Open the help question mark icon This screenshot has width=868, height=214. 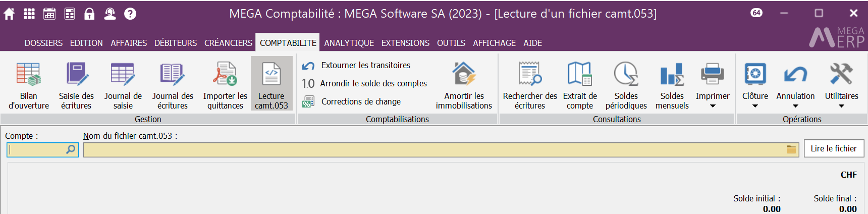pyautogui.click(x=130, y=14)
